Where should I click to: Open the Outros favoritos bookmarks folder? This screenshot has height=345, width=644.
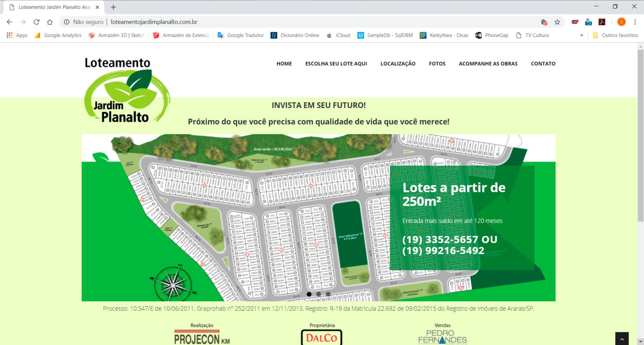(x=615, y=35)
